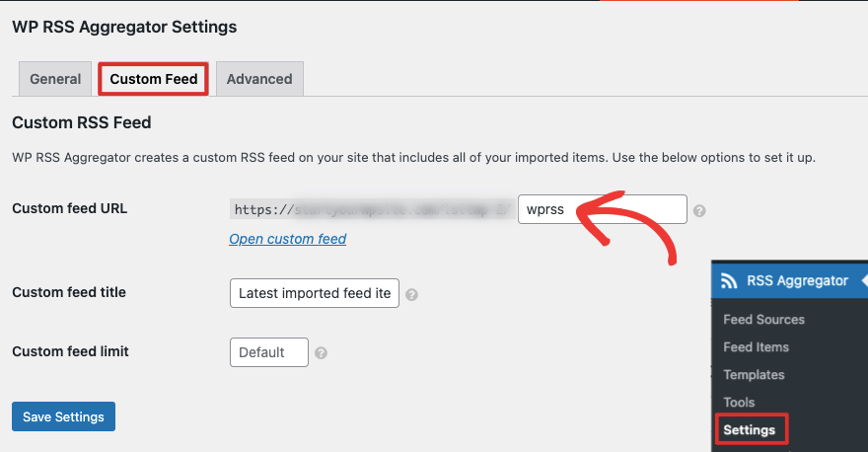
Task: Click the 'Custom feed limit' label
Action: [x=70, y=351]
